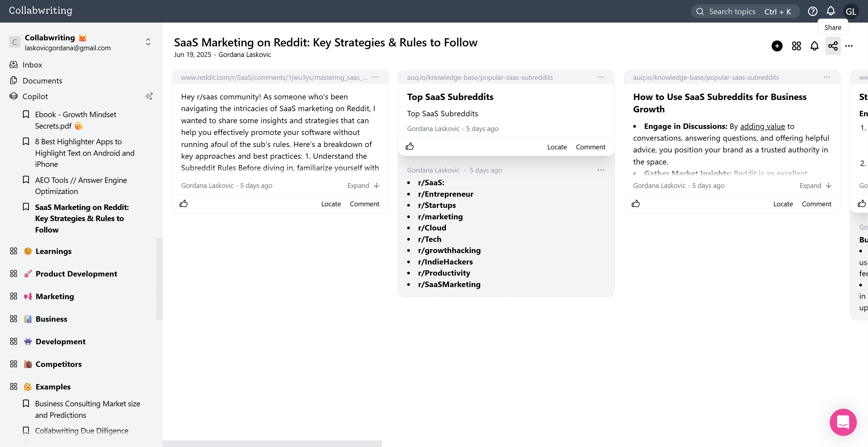Screen dimensions: 868x447
Task: Click Locate on How to Use card
Action: (783, 204)
